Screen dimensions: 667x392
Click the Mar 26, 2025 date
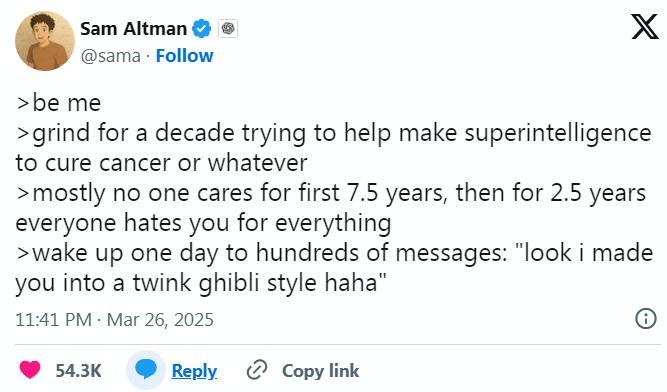pyautogui.click(x=160, y=320)
